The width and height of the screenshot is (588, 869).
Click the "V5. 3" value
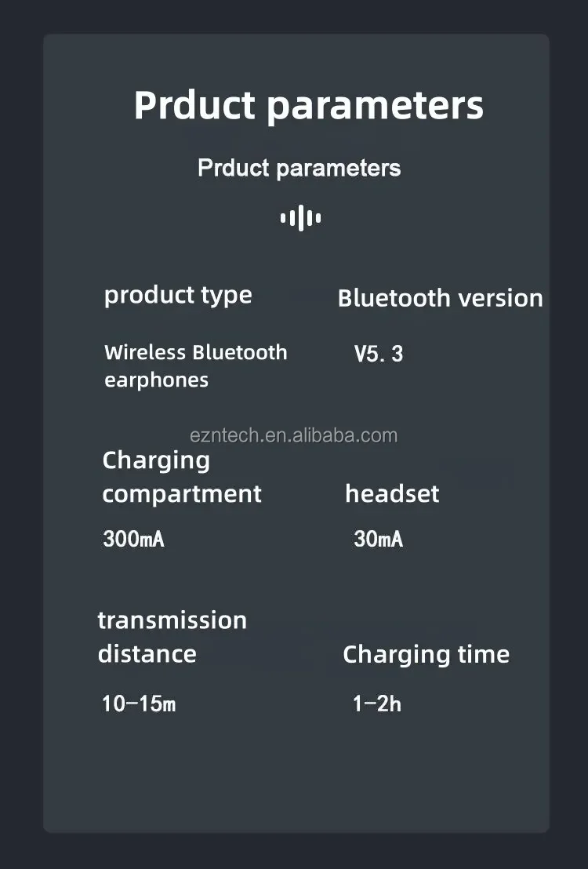378,354
